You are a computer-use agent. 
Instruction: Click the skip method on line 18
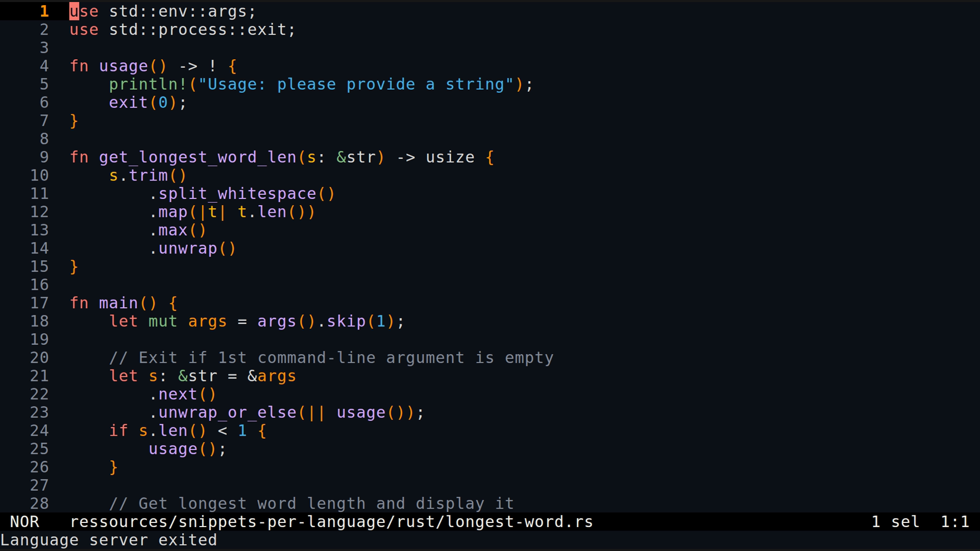pyautogui.click(x=346, y=321)
